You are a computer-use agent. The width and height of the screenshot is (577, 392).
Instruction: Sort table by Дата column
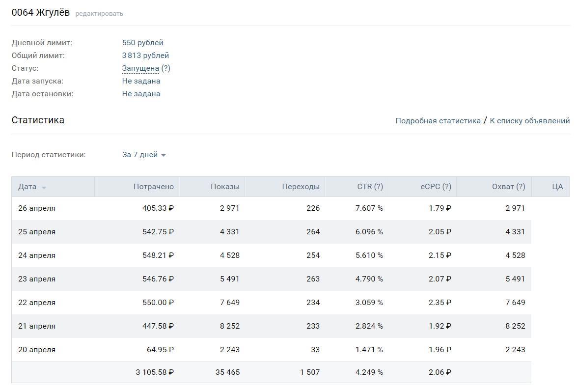coord(27,187)
